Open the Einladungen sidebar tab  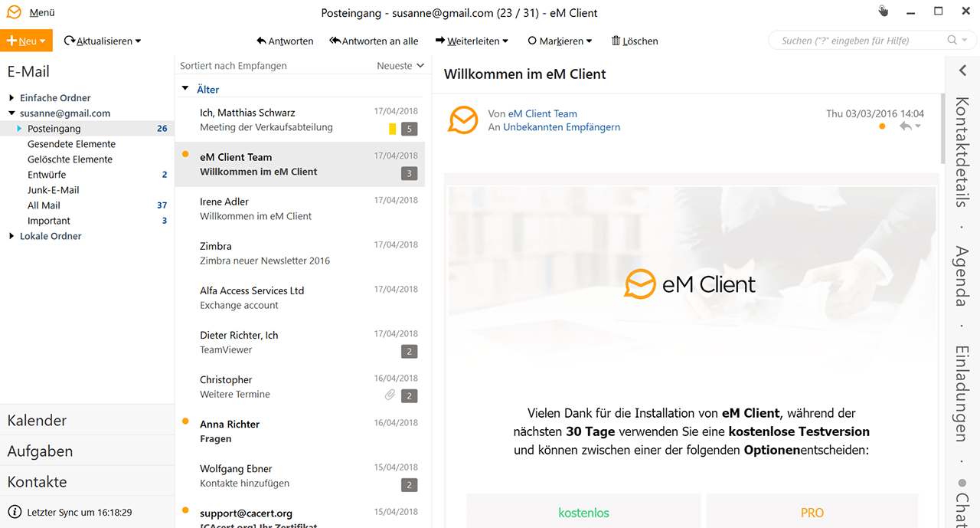coord(962,394)
